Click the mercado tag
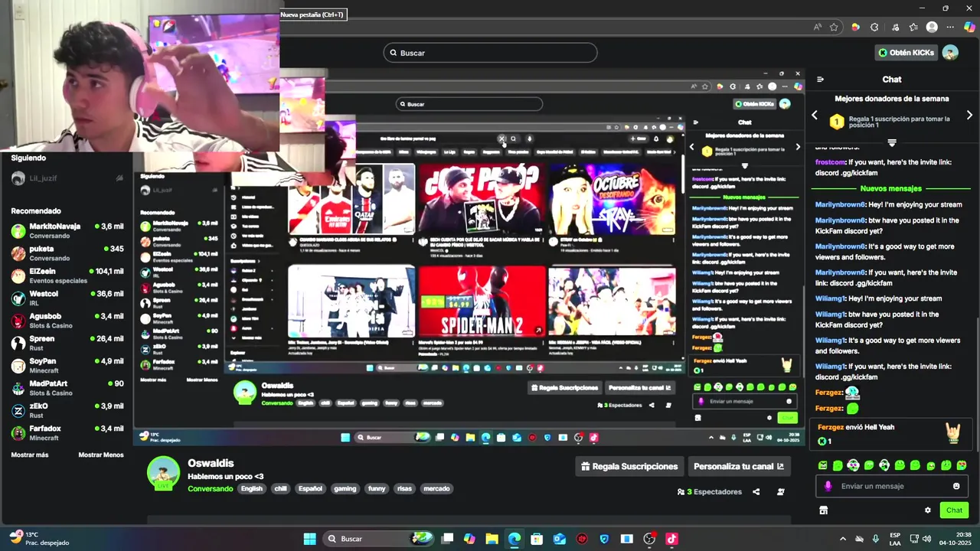980x551 pixels. coord(436,488)
